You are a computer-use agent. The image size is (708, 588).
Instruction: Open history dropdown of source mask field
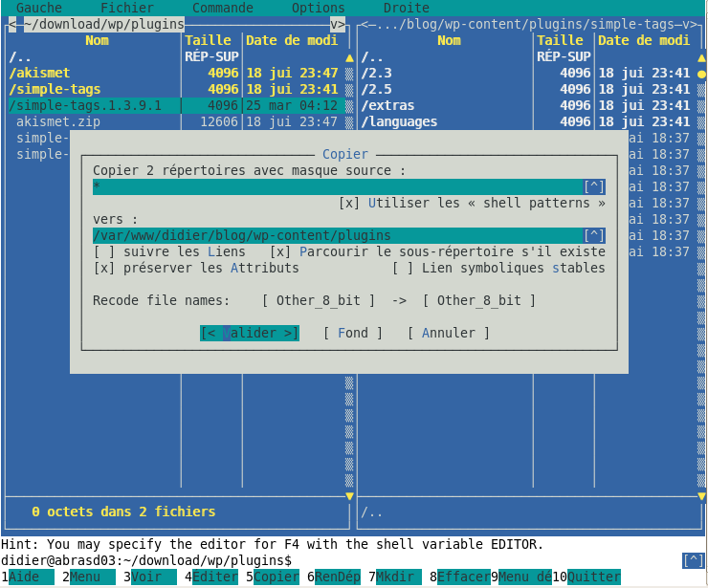(594, 186)
